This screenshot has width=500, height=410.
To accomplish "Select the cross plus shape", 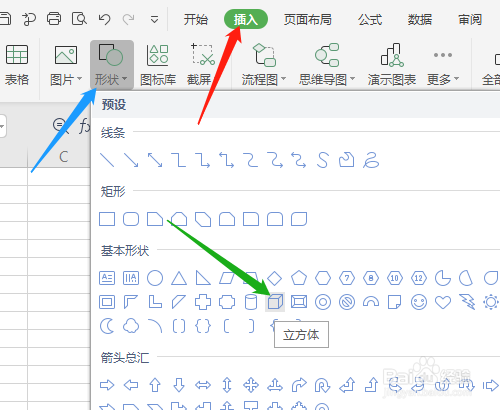I will [x=203, y=302].
